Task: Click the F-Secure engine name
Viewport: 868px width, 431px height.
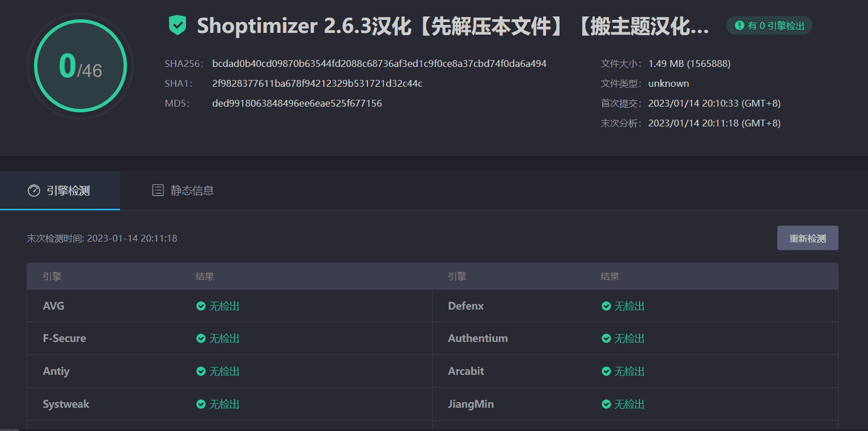Action: point(65,339)
